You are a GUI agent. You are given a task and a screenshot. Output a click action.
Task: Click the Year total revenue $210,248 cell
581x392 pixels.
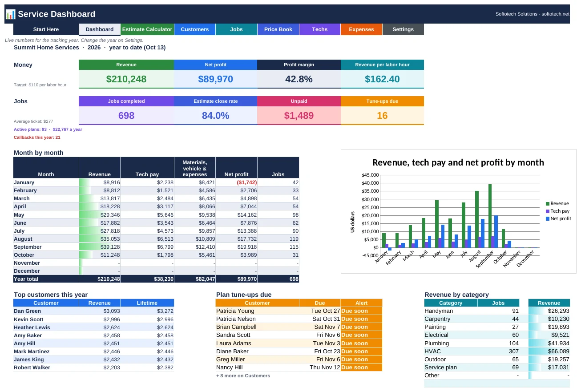(100, 279)
